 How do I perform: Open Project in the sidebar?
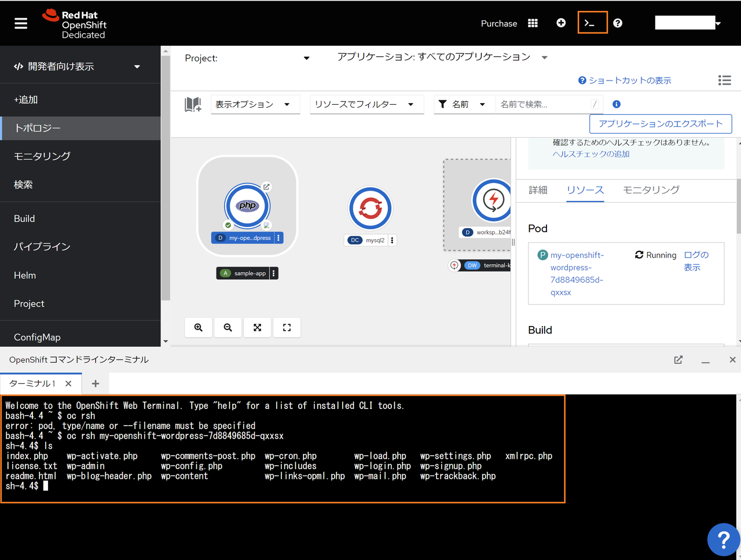pyautogui.click(x=80, y=303)
